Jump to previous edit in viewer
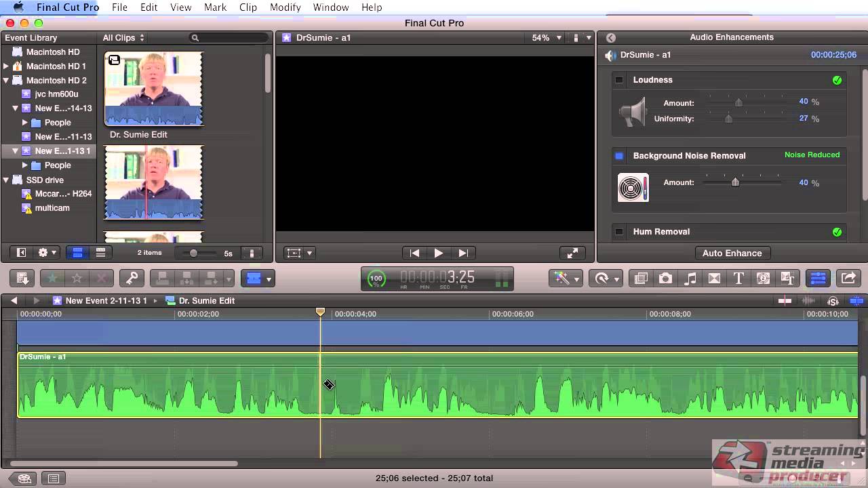Image resolution: width=868 pixels, height=488 pixels. [414, 253]
